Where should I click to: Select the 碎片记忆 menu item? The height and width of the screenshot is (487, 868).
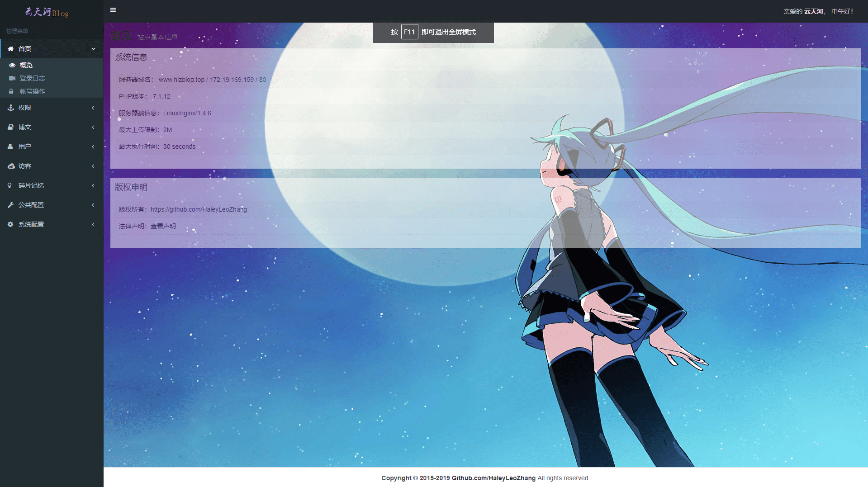pos(52,185)
